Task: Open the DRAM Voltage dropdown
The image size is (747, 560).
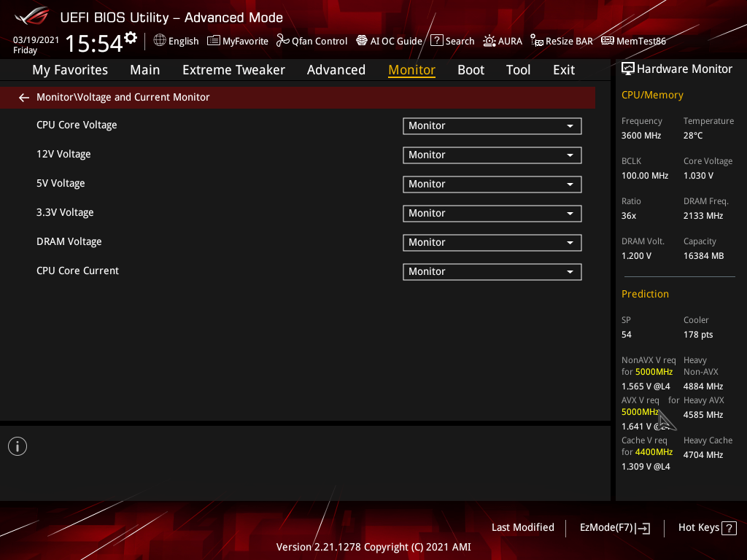Action: point(492,242)
